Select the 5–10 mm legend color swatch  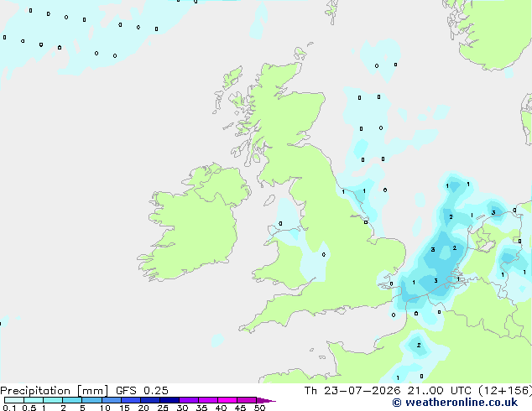(91, 400)
